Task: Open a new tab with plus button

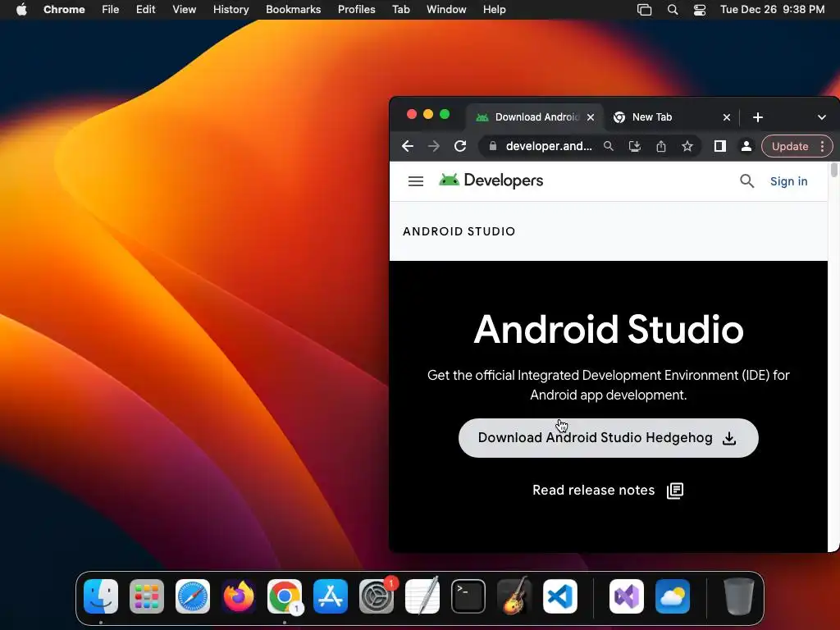Action: [x=757, y=117]
